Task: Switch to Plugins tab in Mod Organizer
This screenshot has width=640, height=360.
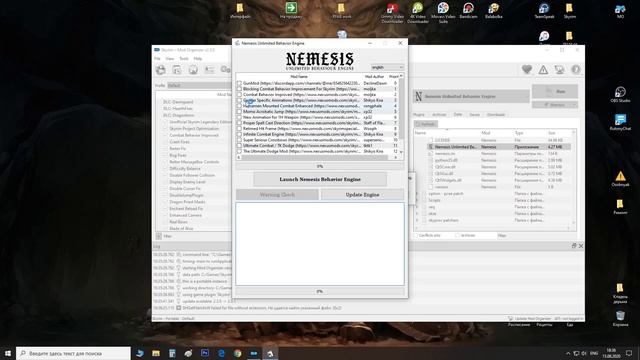Action: (419, 115)
